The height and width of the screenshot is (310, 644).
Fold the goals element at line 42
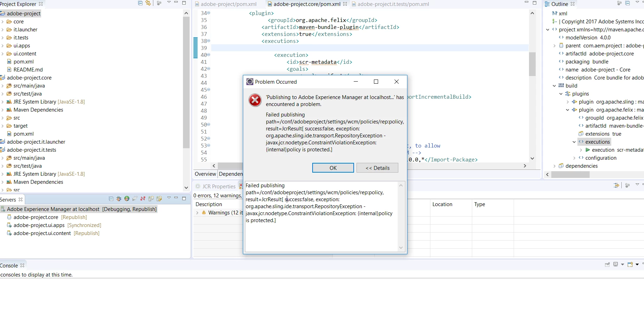(x=209, y=69)
